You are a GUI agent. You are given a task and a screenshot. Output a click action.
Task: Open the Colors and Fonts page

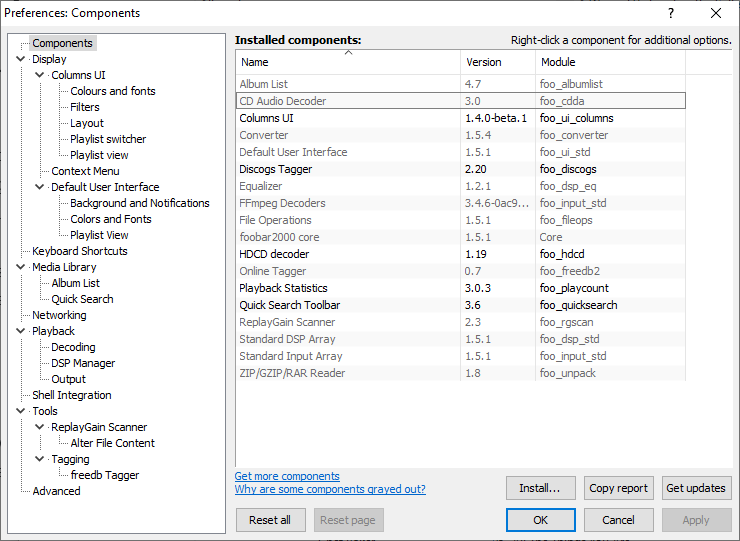[x=111, y=219]
